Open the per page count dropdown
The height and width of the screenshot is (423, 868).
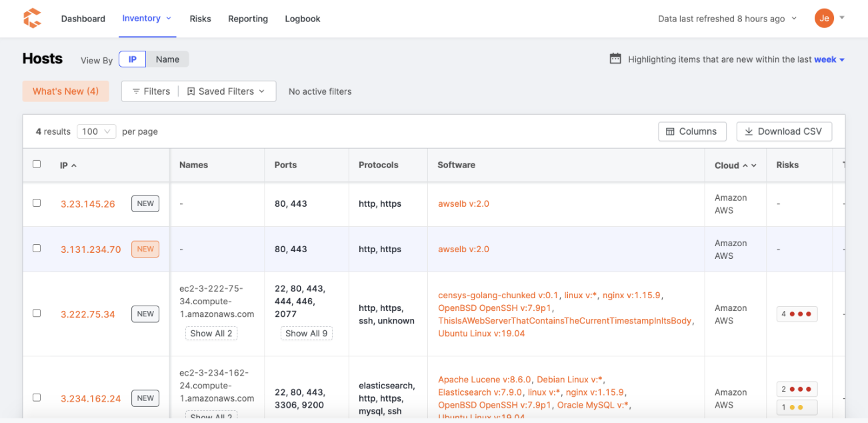point(97,131)
